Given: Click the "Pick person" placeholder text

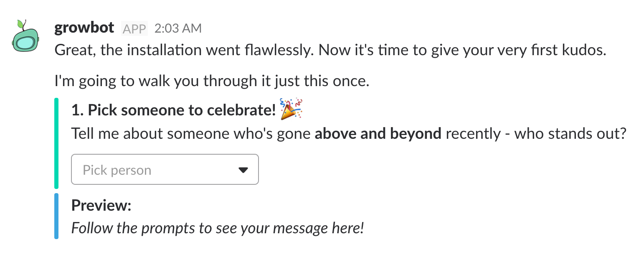Looking at the screenshot, I should pyautogui.click(x=117, y=170).
